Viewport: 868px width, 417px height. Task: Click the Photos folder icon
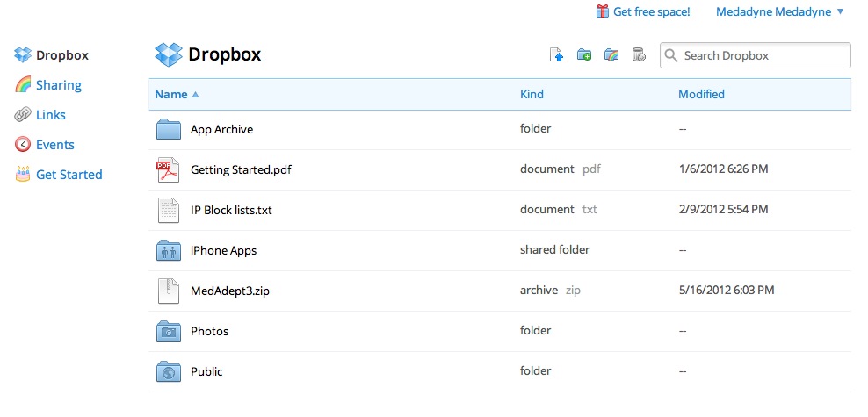[x=168, y=331]
